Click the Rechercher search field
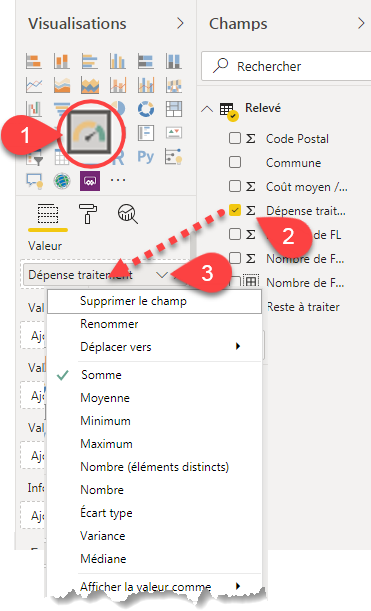 (x=286, y=66)
